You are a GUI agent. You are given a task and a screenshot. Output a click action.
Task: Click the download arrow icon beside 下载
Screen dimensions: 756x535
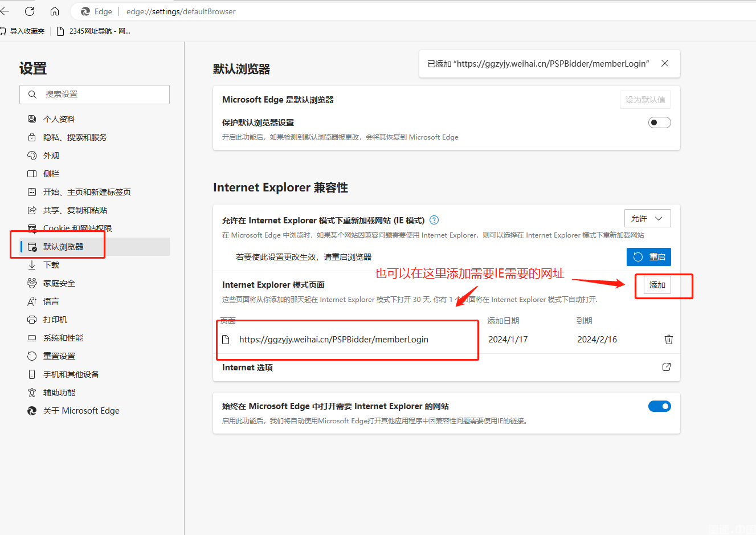pyautogui.click(x=32, y=265)
